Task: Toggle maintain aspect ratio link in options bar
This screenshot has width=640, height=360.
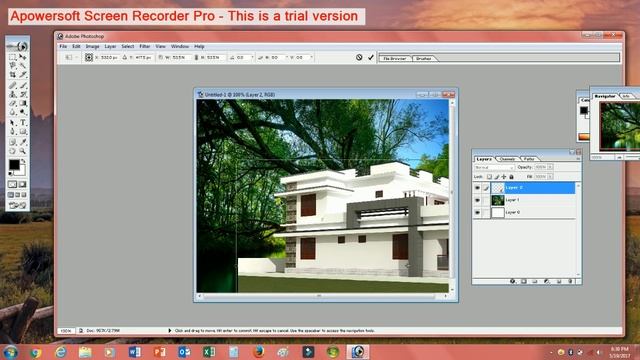Action: pyautogui.click(x=196, y=58)
